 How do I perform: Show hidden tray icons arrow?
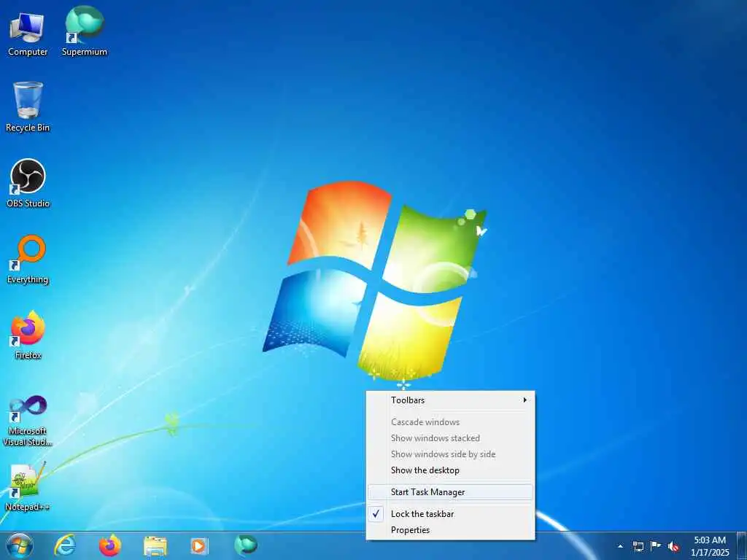point(620,546)
